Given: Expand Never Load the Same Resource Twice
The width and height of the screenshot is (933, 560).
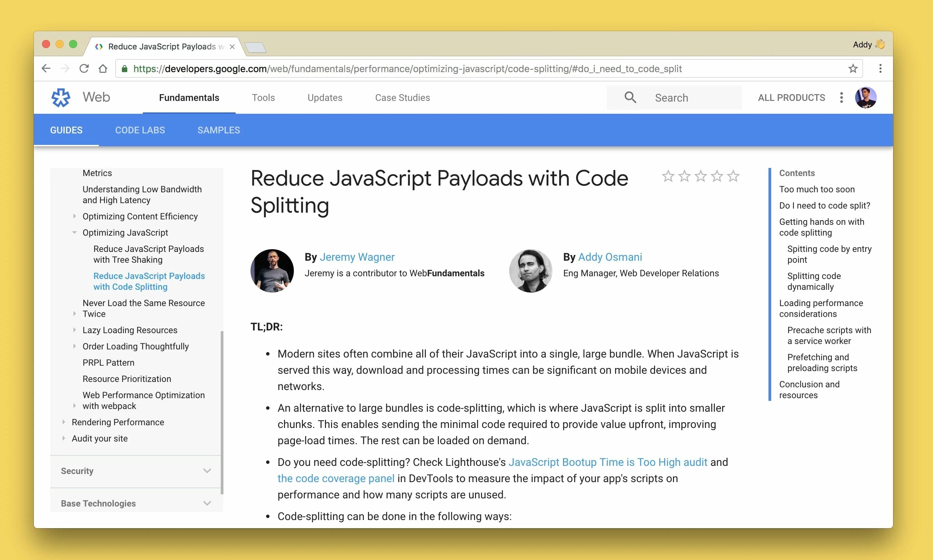Looking at the screenshot, I should [74, 314].
